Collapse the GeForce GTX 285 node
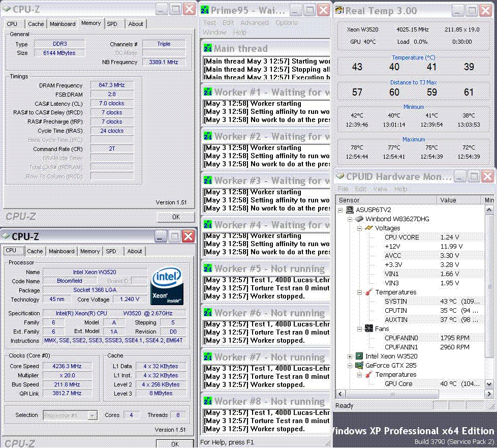Viewport: 497px width, 448px height. point(350,366)
